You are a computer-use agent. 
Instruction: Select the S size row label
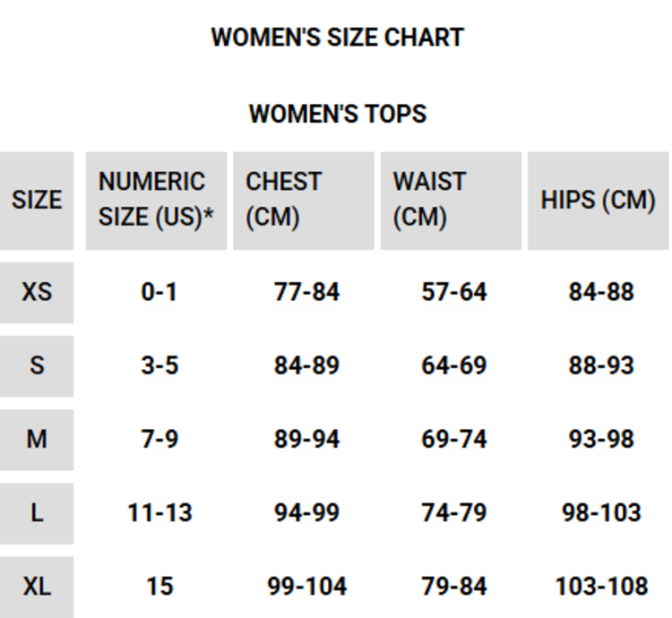[x=37, y=365]
